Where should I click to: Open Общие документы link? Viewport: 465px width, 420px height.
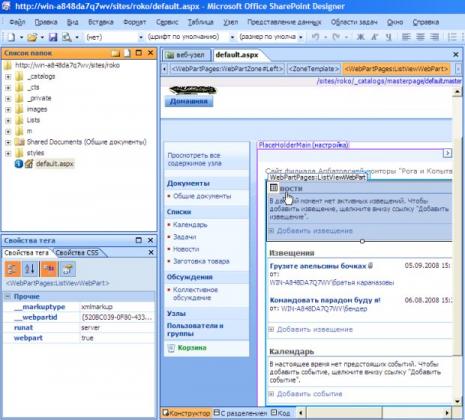(202, 196)
